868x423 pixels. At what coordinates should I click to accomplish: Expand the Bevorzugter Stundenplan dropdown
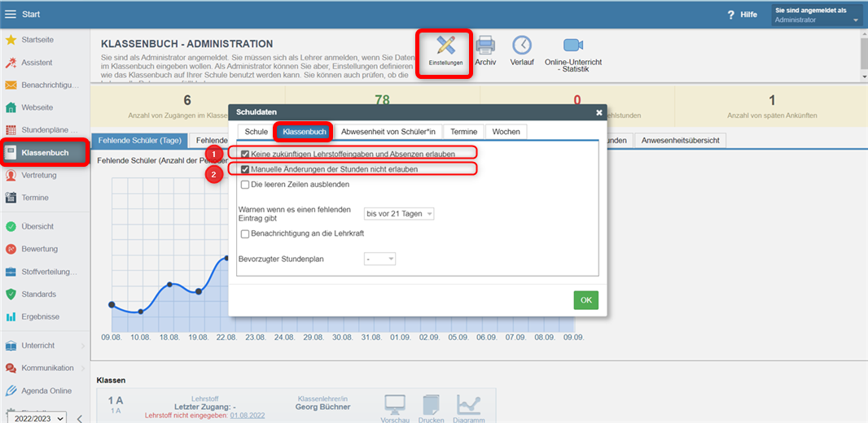point(379,259)
